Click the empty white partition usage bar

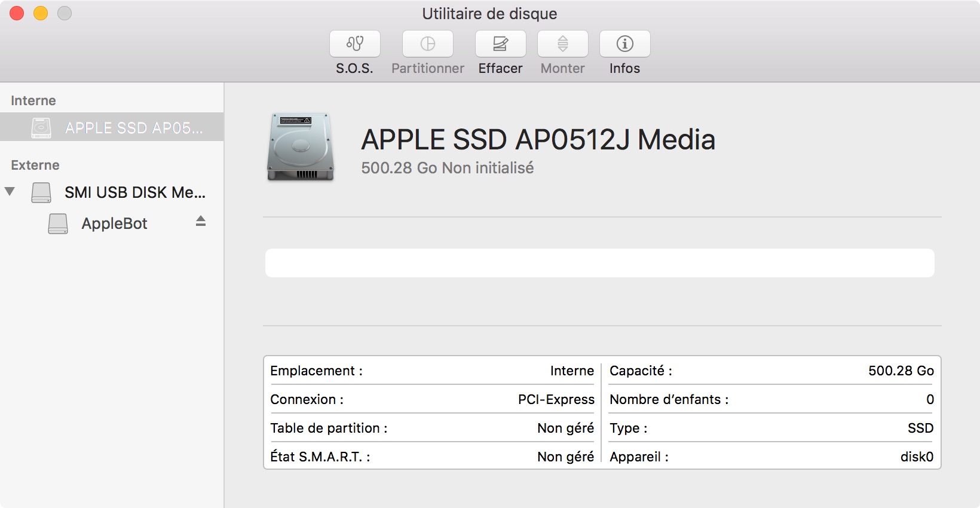coord(600,263)
